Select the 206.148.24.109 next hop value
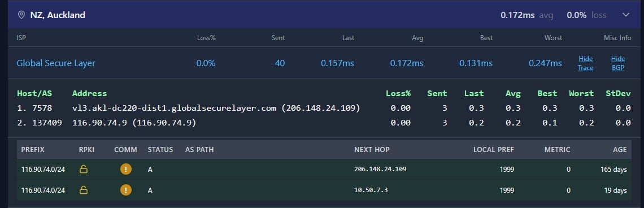The width and height of the screenshot is (644, 208). (x=380, y=169)
